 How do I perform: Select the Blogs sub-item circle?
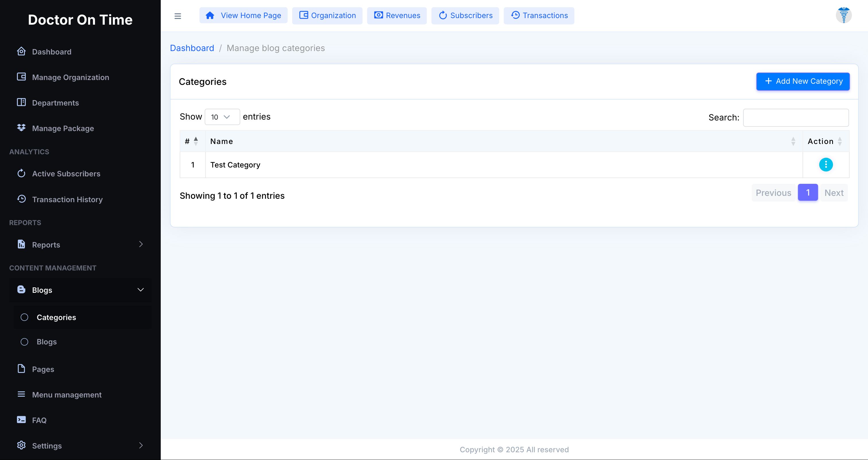(x=24, y=342)
